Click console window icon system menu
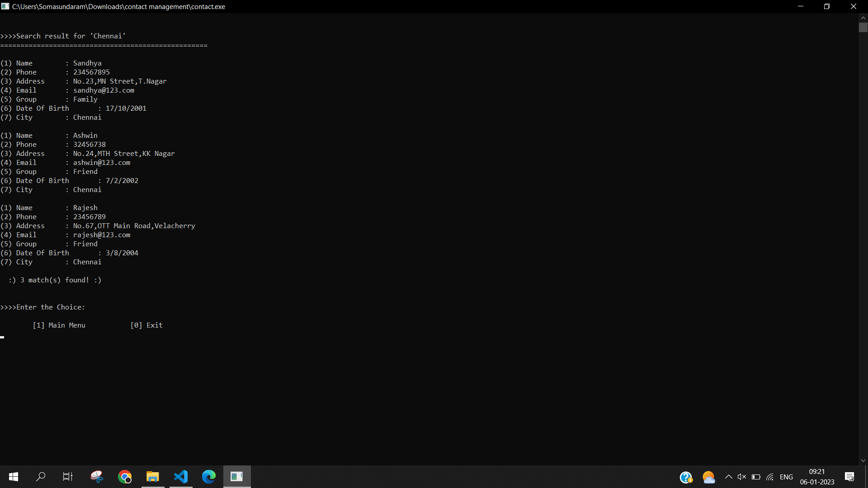The width and height of the screenshot is (868, 488). click(x=5, y=6)
